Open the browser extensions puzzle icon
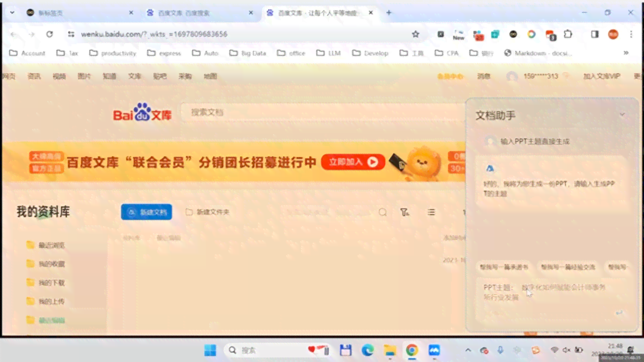 pyautogui.click(x=568, y=34)
